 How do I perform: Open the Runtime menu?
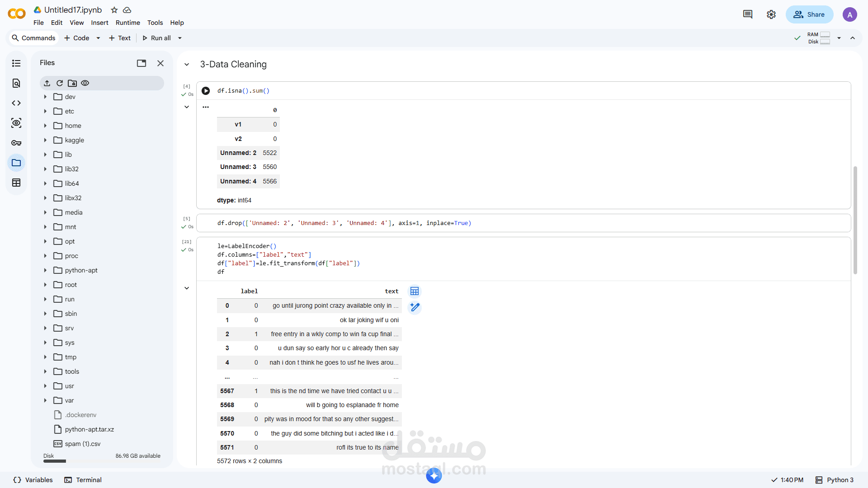(127, 23)
